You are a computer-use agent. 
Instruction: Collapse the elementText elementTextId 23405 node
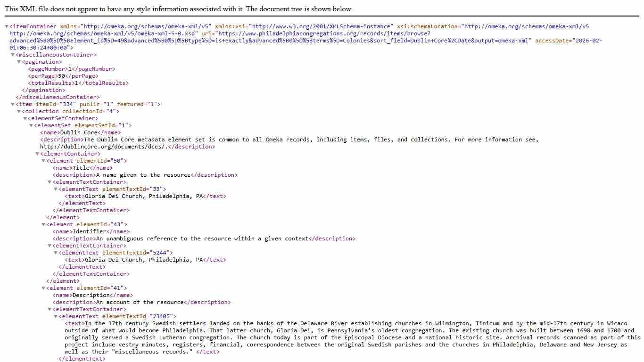tap(56, 317)
